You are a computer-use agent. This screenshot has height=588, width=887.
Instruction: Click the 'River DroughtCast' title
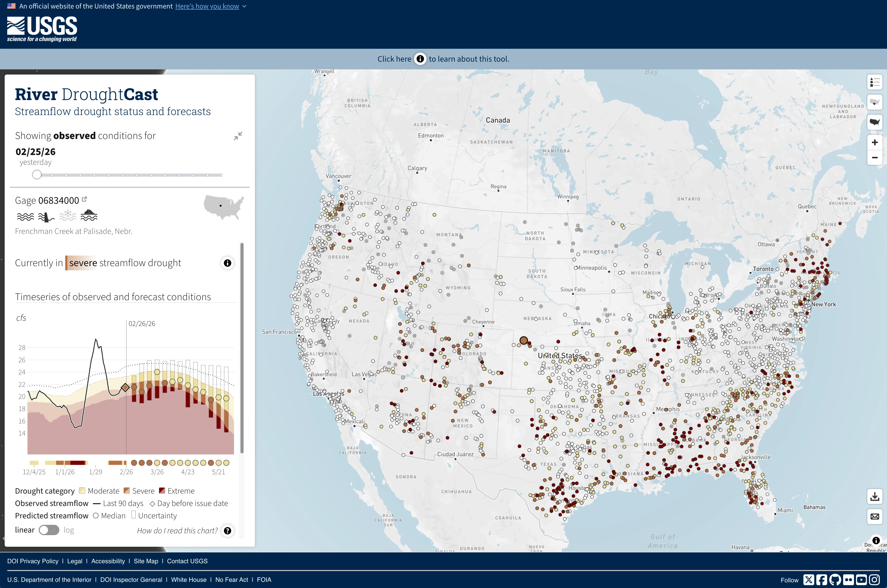click(x=86, y=94)
